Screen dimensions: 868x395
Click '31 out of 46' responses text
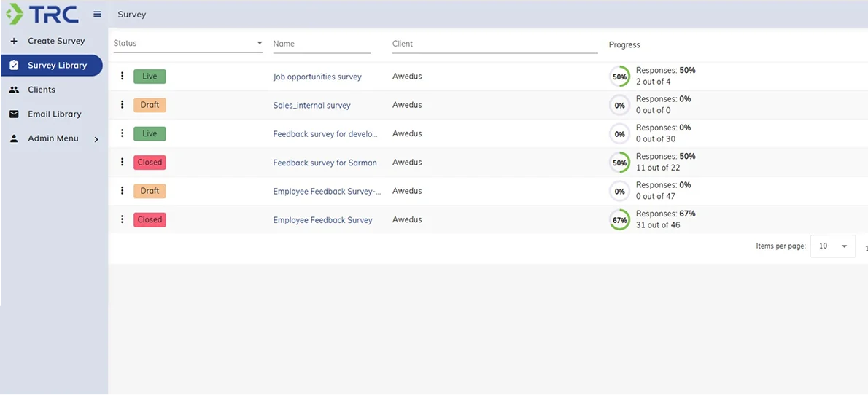click(x=658, y=225)
